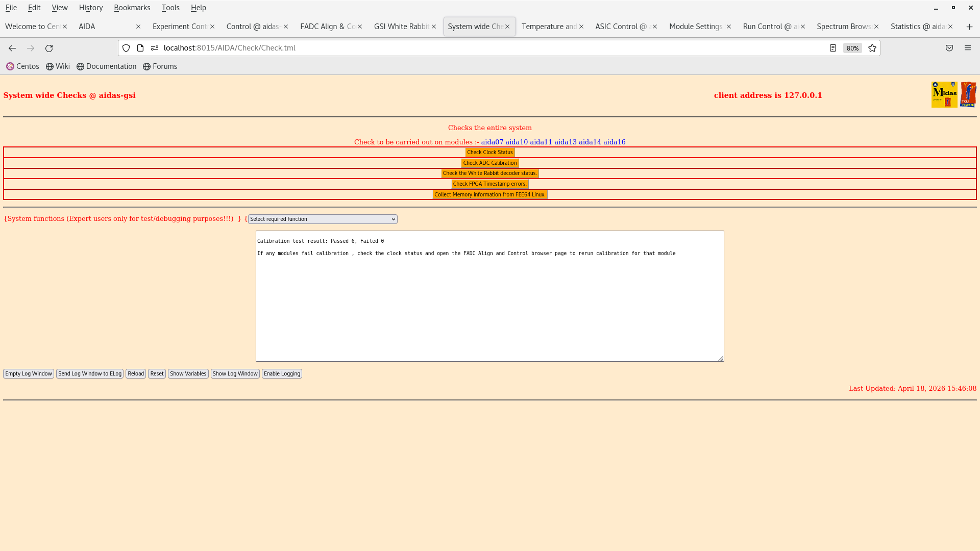Click the Midas logo image
Viewport: 980px width, 551px height.
click(944, 94)
